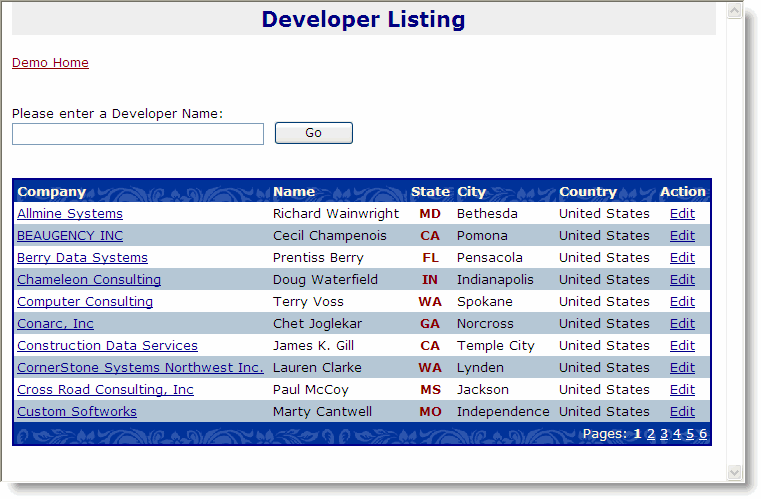
Task: Click the MD state code
Action: (x=430, y=214)
